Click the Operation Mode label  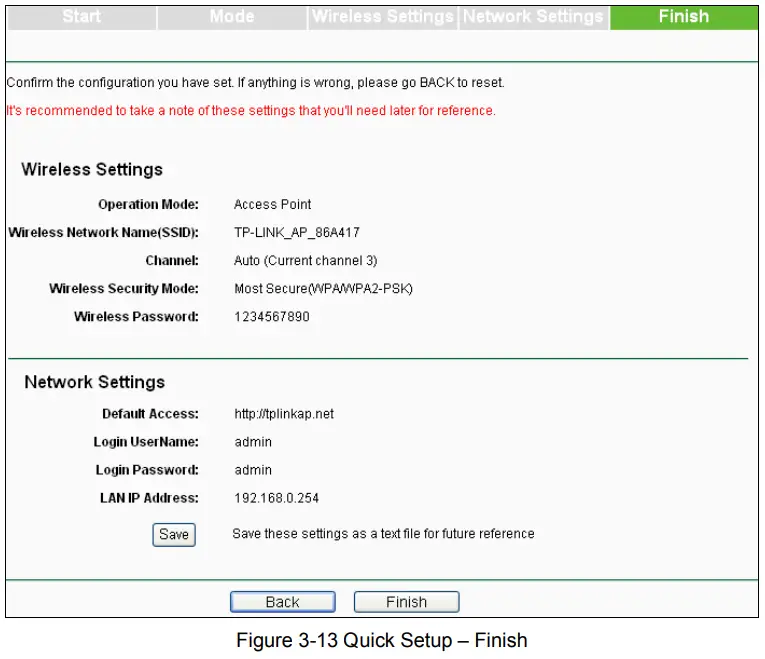pos(148,204)
